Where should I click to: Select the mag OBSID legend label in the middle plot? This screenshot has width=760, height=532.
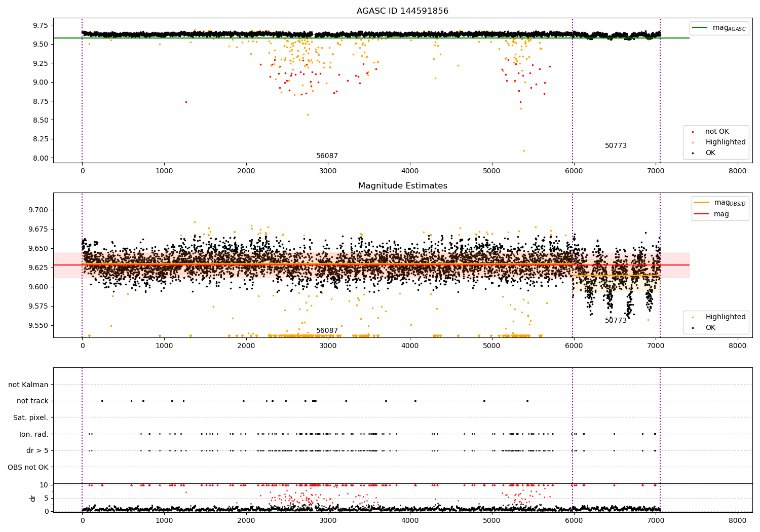(x=730, y=203)
